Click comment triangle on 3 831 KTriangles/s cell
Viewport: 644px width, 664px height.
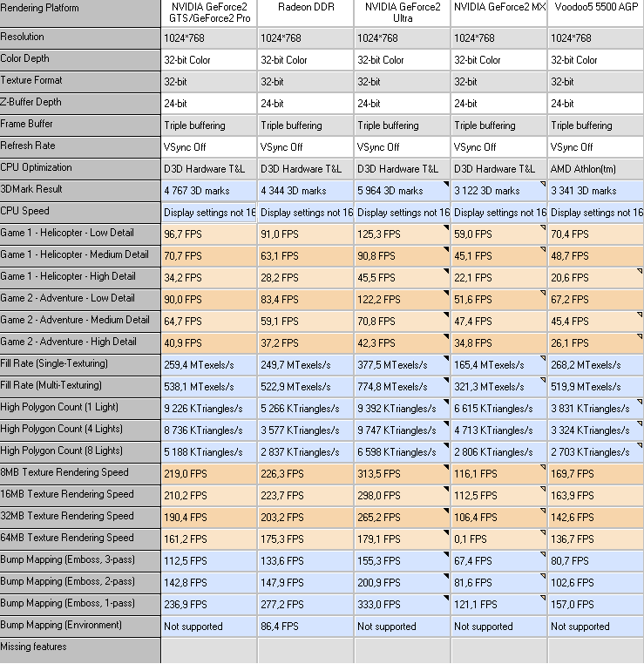pos(640,402)
